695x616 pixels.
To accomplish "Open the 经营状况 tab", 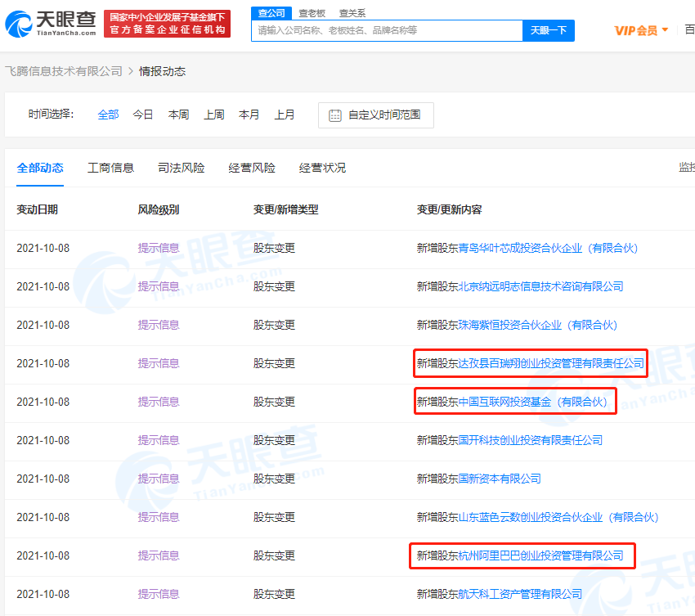I will [322, 168].
